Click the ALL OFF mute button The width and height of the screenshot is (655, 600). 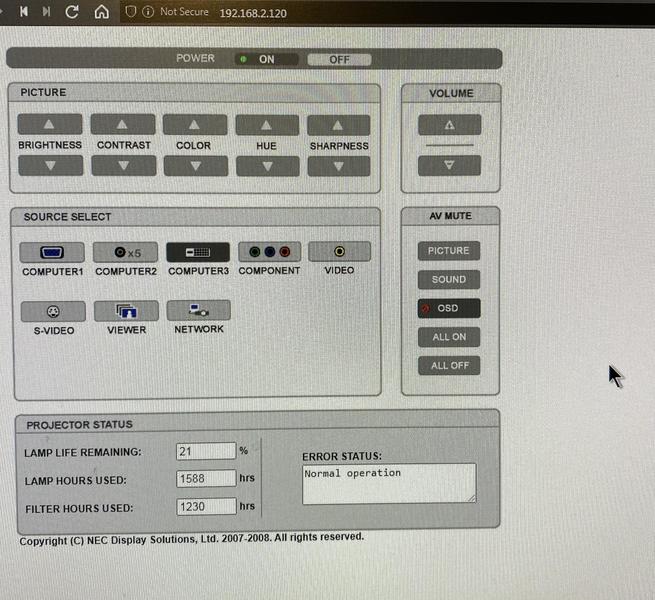pyautogui.click(x=449, y=366)
